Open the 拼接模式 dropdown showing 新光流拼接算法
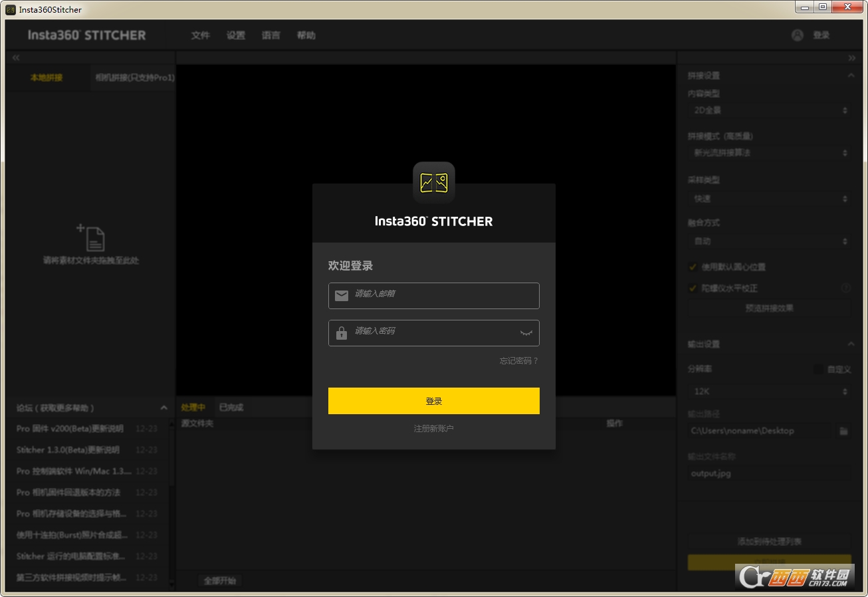 pyautogui.click(x=769, y=153)
